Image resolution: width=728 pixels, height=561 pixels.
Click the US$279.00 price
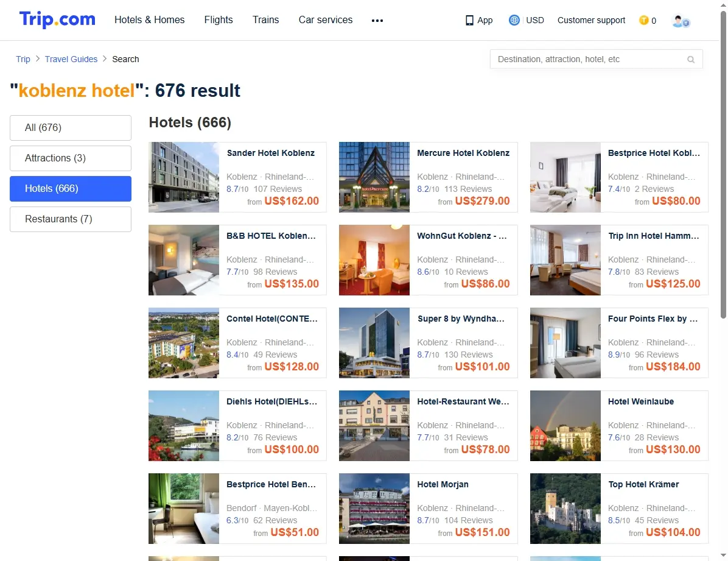[483, 201]
